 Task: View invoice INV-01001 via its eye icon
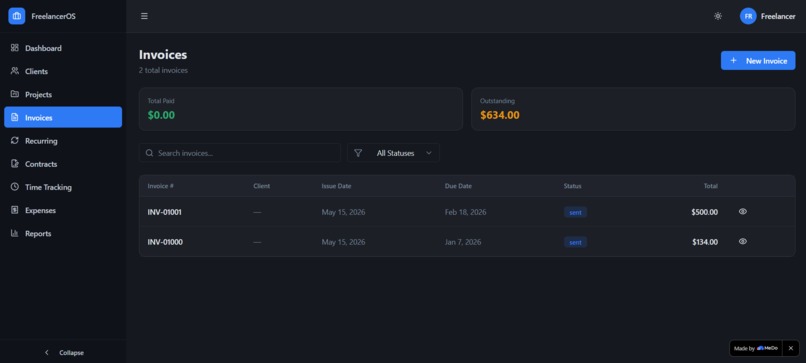[742, 211]
